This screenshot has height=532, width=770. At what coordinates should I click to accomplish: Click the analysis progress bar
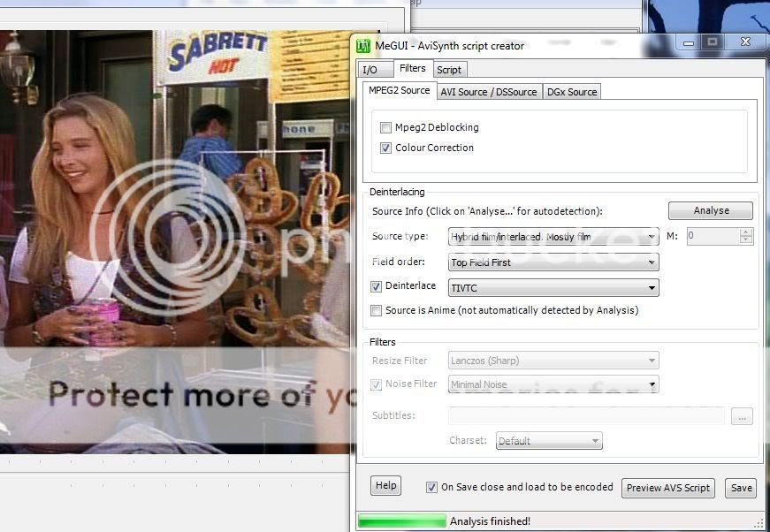tap(401, 521)
